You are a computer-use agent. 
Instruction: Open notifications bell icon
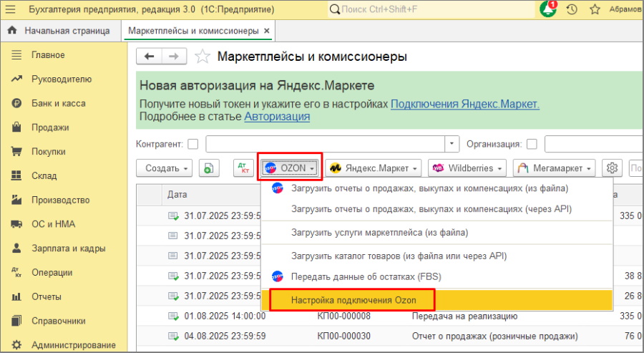[548, 9]
